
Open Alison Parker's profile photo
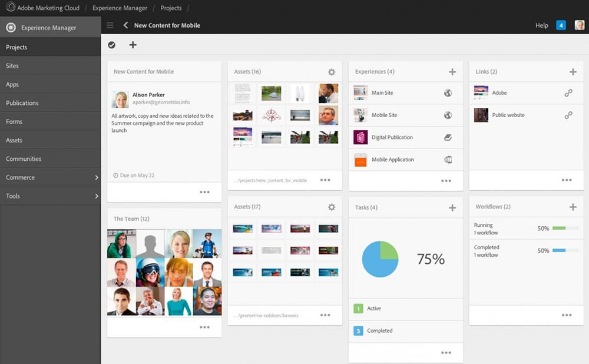tap(121, 97)
